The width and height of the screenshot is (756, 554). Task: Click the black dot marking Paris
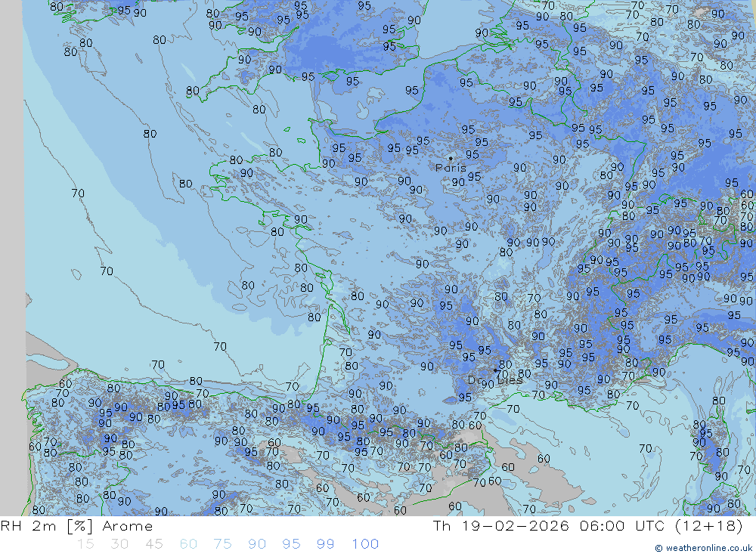451,158
